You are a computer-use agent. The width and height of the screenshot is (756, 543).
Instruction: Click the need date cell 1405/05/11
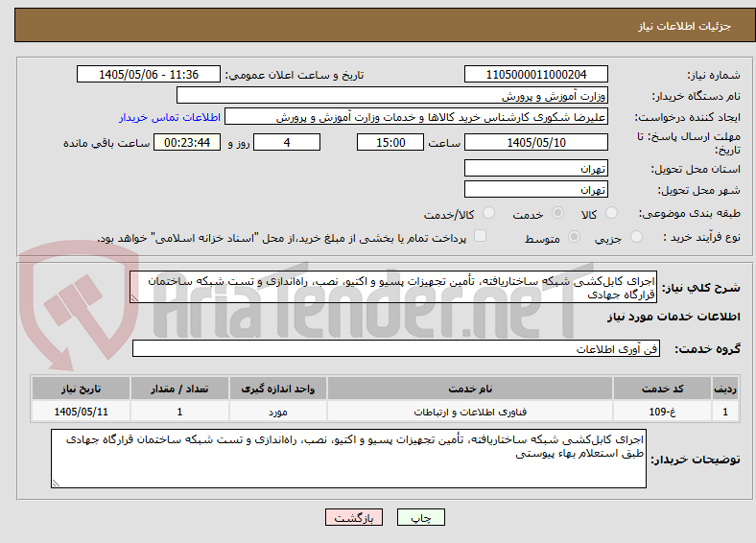point(81,412)
